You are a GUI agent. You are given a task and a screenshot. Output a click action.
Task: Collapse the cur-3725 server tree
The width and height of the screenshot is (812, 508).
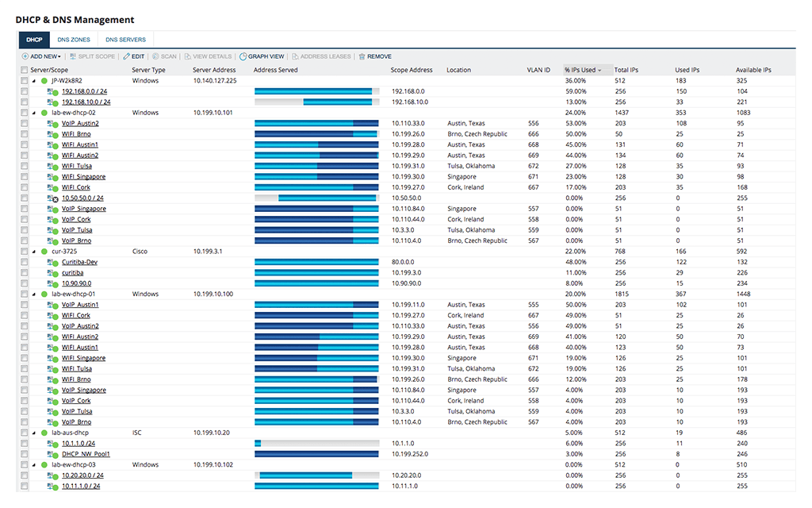coord(33,252)
